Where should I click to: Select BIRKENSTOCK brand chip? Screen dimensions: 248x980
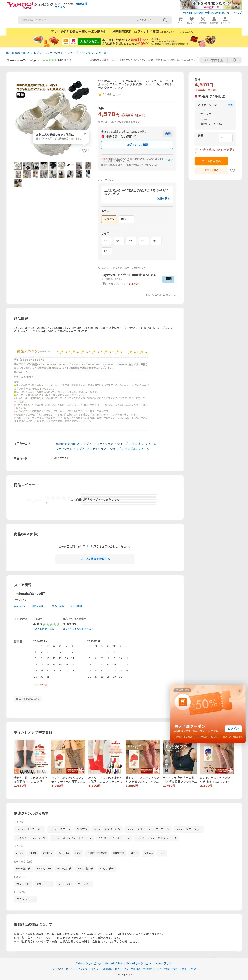97,853
